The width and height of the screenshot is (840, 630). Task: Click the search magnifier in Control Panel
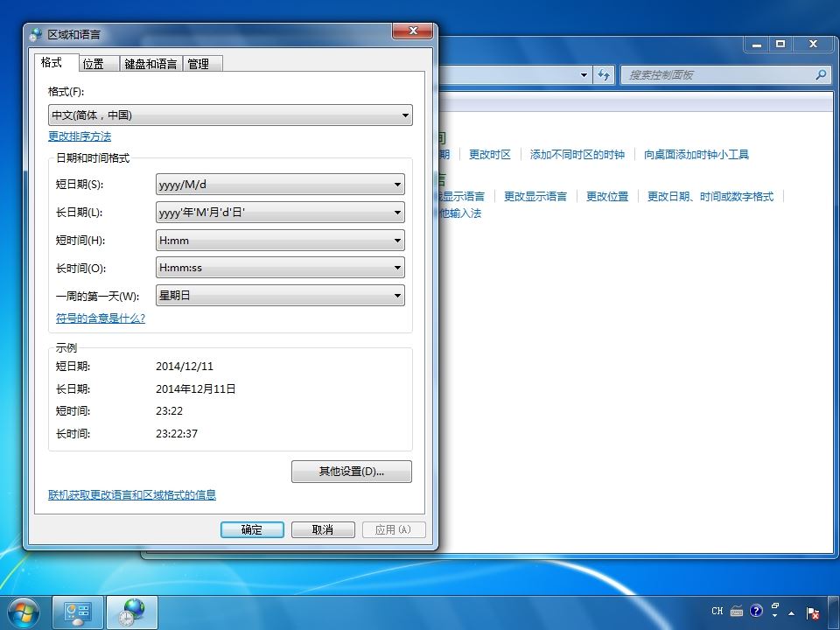(x=821, y=74)
